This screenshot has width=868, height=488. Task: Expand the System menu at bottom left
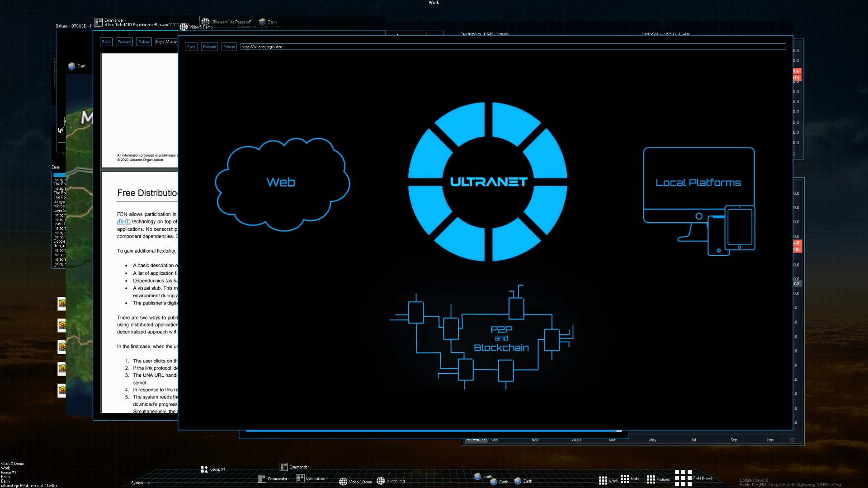(137, 483)
